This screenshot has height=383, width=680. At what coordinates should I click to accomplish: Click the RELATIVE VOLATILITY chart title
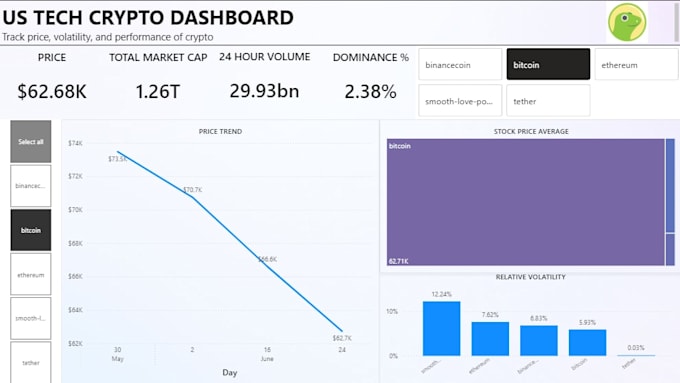click(x=530, y=277)
